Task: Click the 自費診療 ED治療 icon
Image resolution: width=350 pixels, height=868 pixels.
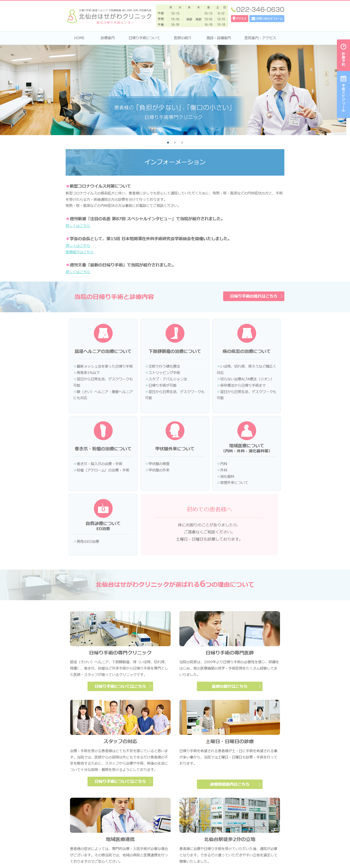Action: point(103,508)
